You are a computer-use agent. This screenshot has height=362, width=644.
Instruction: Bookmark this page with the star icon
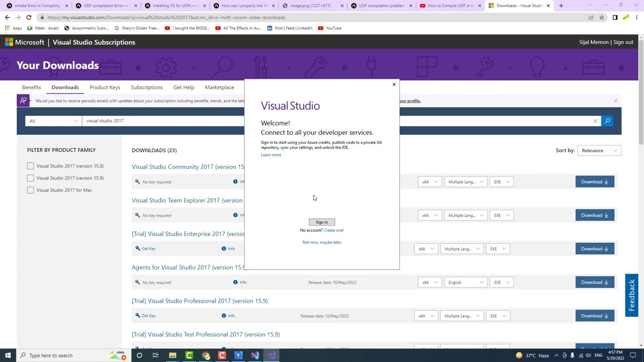(x=601, y=18)
